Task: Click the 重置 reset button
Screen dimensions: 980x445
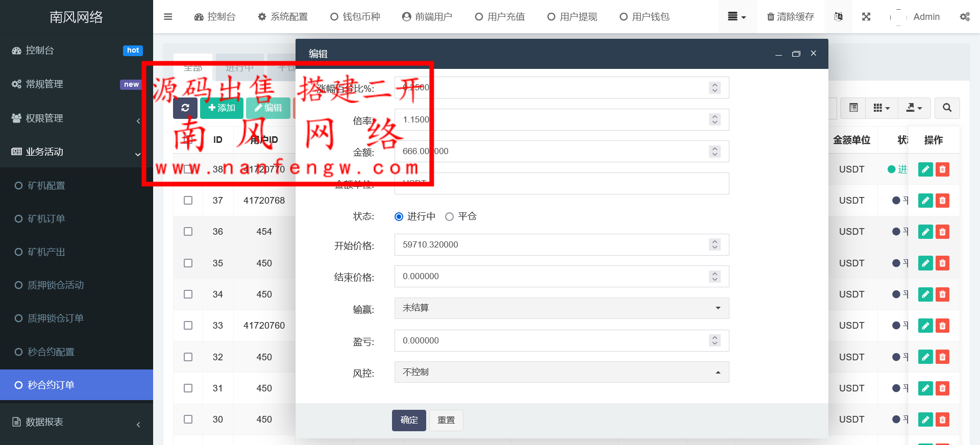Action: (x=446, y=420)
